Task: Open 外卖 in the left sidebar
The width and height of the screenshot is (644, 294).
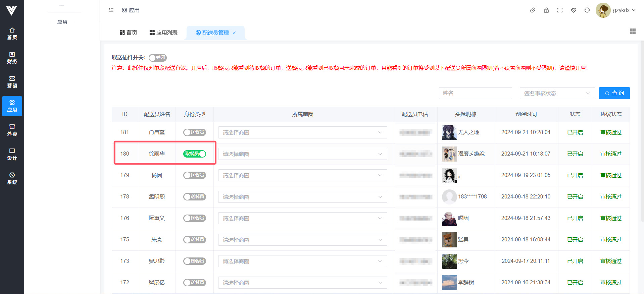Action: point(12,130)
